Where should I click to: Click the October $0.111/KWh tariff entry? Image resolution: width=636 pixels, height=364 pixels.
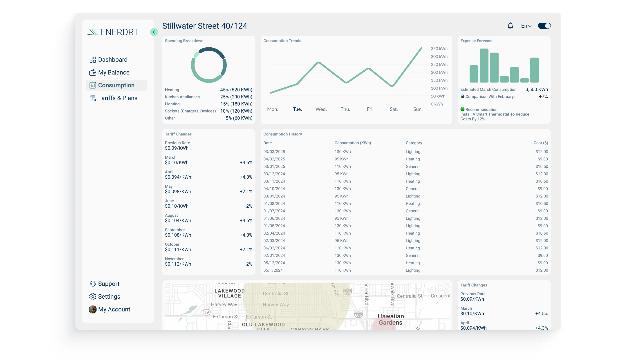(208, 247)
